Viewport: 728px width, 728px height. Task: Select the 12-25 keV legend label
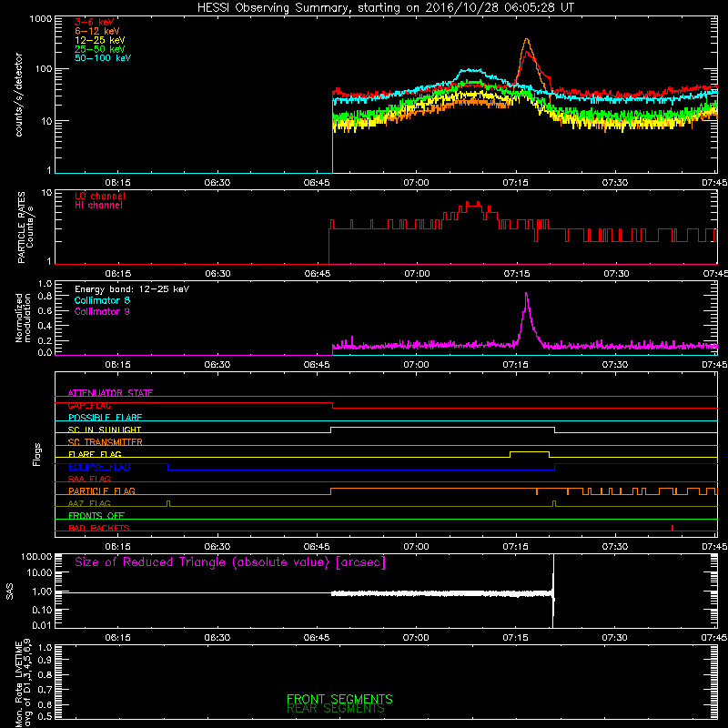(x=100, y=40)
